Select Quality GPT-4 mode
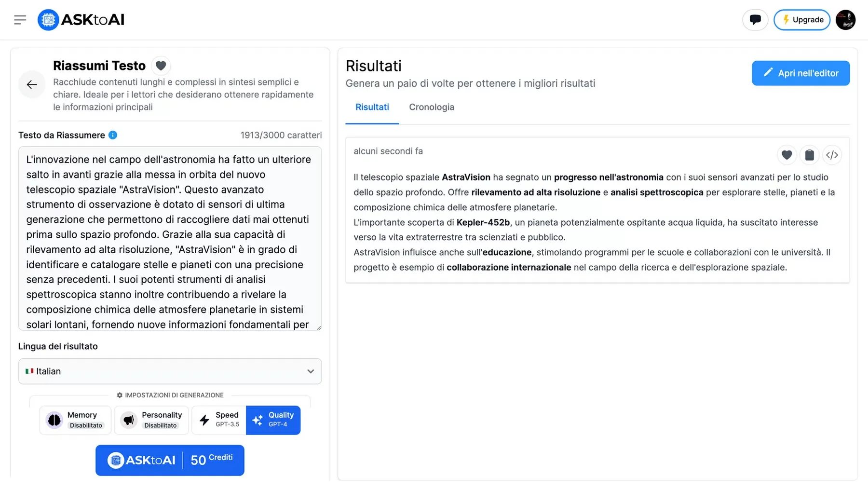Image resolution: width=868 pixels, height=490 pixels. point(273,420)
